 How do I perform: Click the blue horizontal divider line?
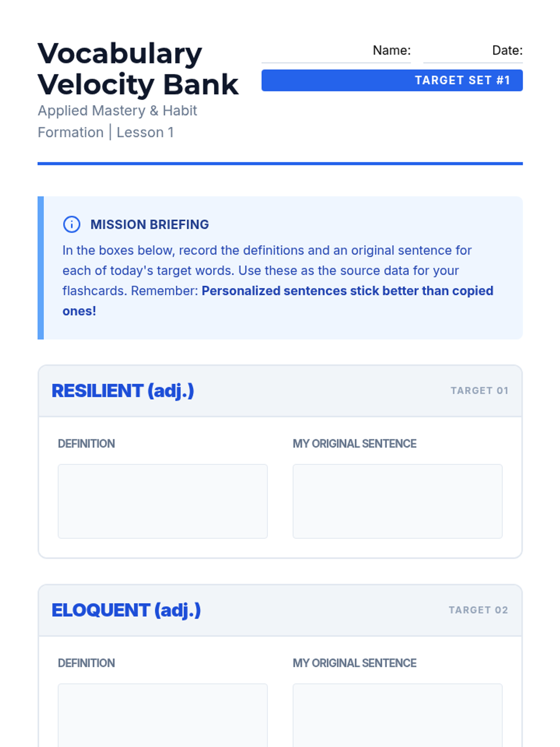[x=280, y=163]
